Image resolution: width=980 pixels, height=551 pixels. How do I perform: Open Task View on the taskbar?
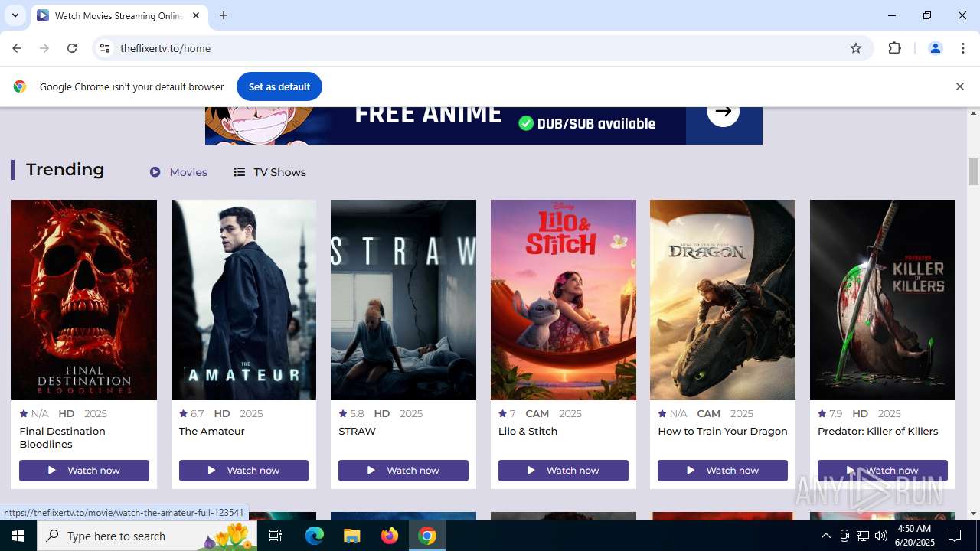[x=276, y=536]
